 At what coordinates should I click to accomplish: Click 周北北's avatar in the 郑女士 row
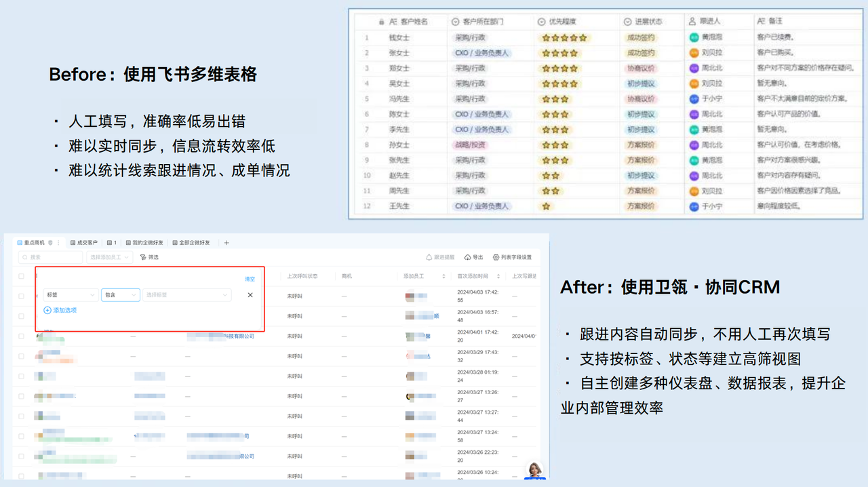click(694, 69)
